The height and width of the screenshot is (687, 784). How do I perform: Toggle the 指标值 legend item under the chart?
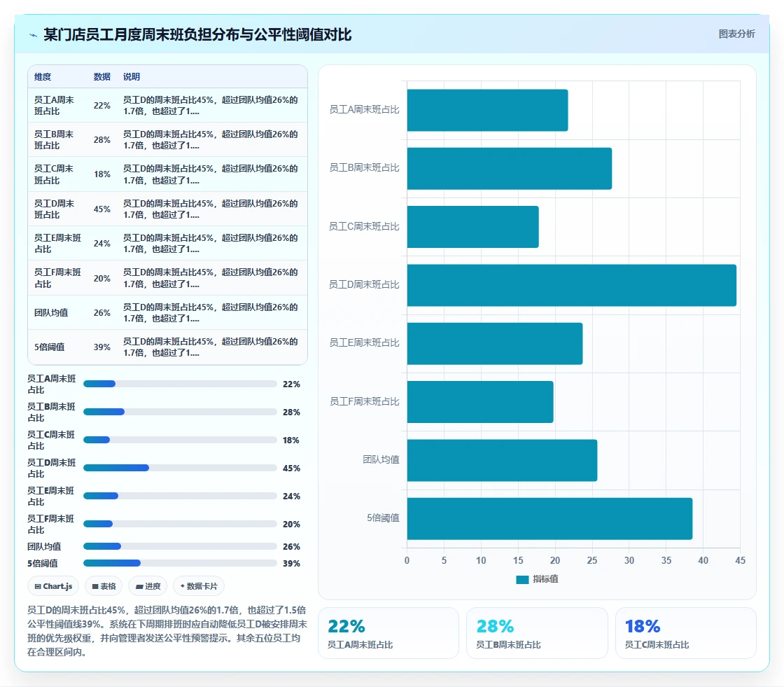coord(537,579)
